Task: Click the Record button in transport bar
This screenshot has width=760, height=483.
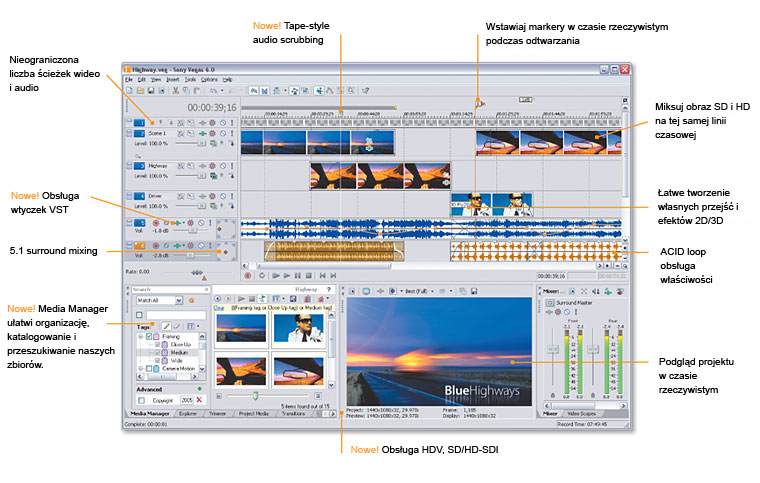Action: point(248,276)
